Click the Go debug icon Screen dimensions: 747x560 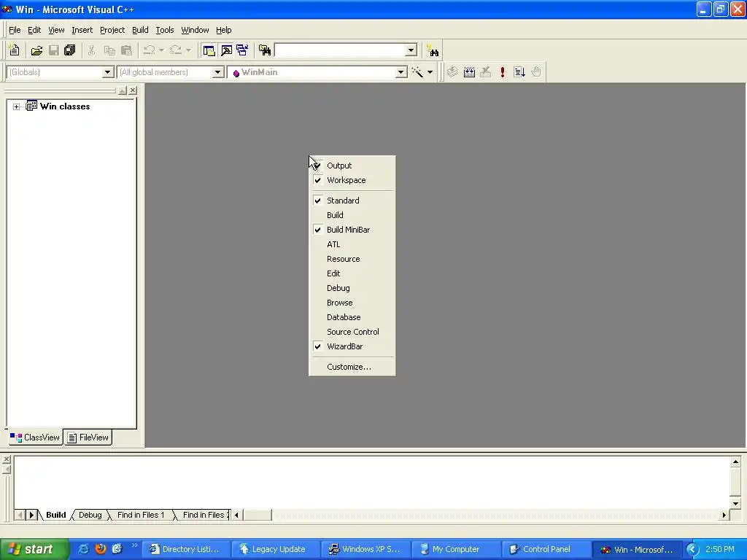point(519,72)
